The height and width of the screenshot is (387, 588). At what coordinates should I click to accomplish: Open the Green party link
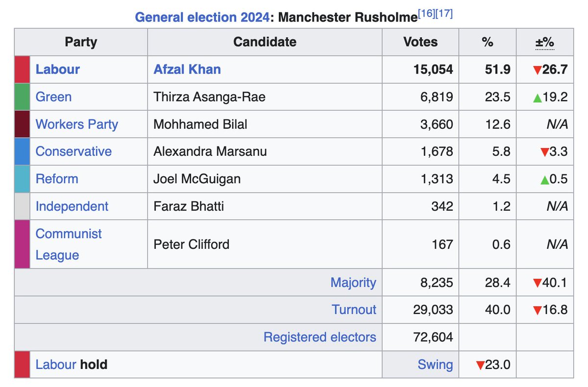(x=53, y=97)
